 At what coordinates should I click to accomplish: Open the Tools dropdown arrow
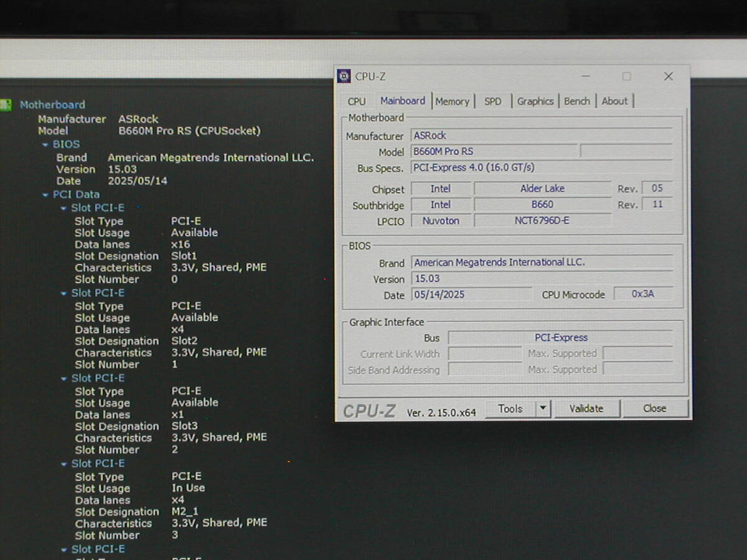point(543,409)
